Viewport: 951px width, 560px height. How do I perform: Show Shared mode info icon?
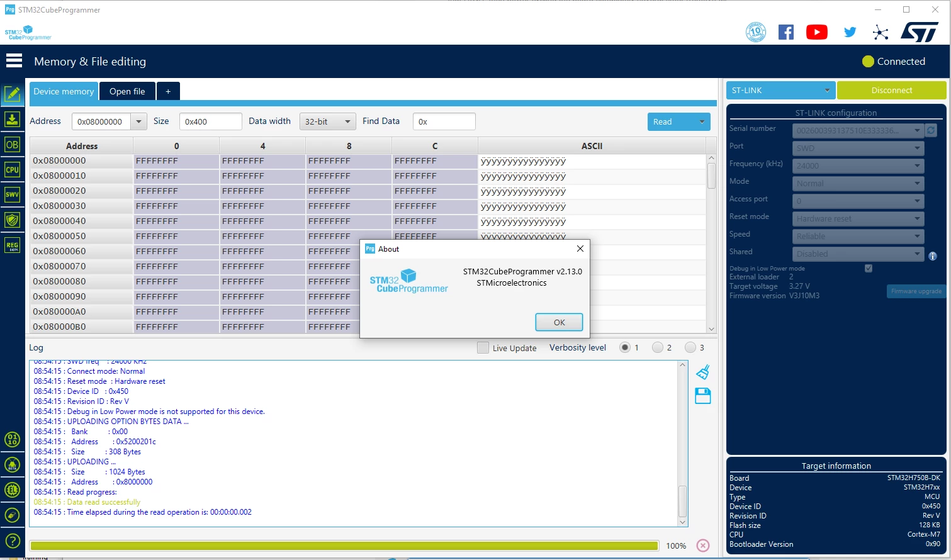pyautogui.click(x=933, y=255)
